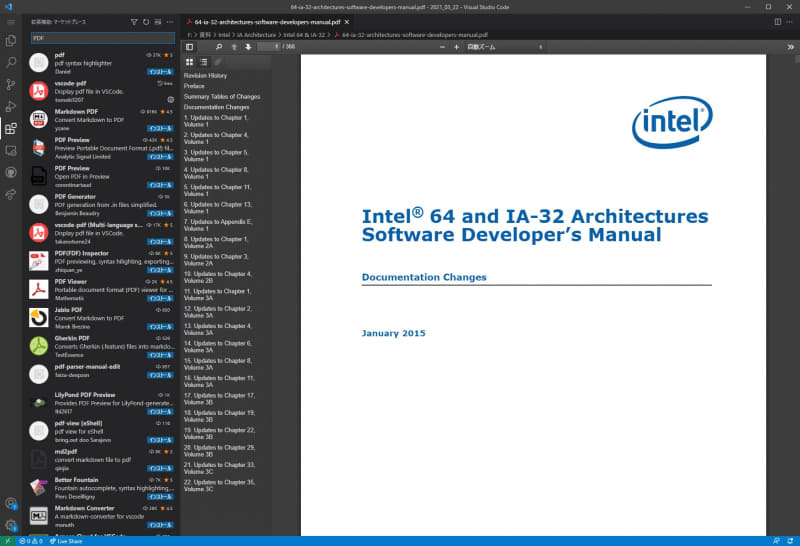This screenshot has height=546, width=800.
Task: Toggle the PDF viewer sidebar
Action: tap(190, 46)
